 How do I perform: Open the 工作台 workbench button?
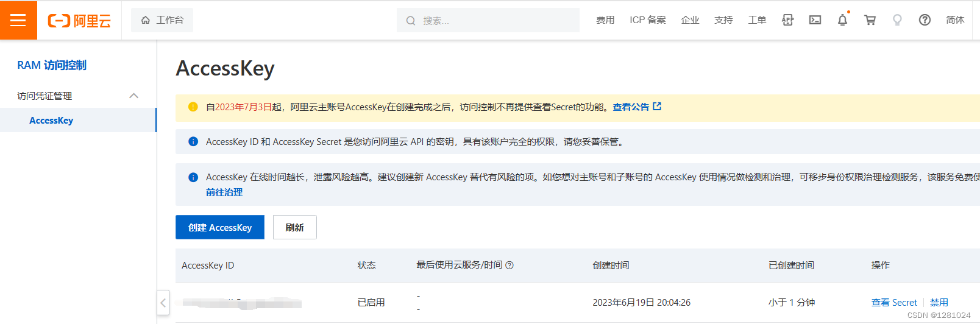click(x=162, y=20)
